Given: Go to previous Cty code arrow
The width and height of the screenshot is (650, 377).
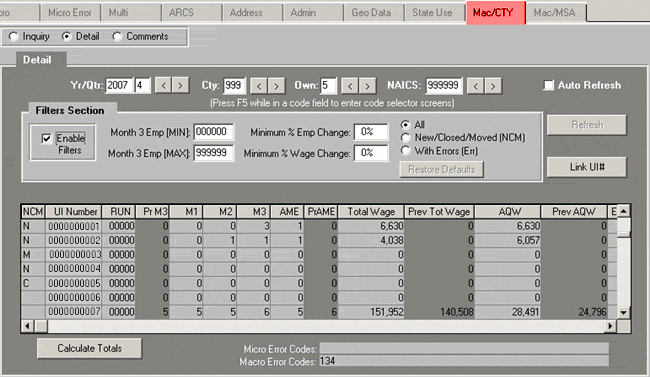Looking at the screenshot, I should point(259,86).
